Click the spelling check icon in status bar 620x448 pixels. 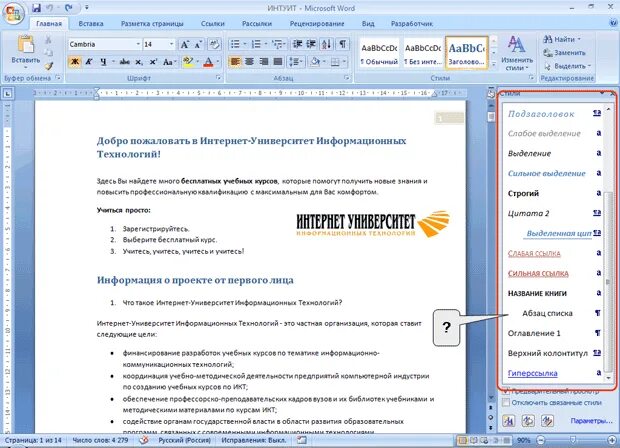click(x=144, y=440)
